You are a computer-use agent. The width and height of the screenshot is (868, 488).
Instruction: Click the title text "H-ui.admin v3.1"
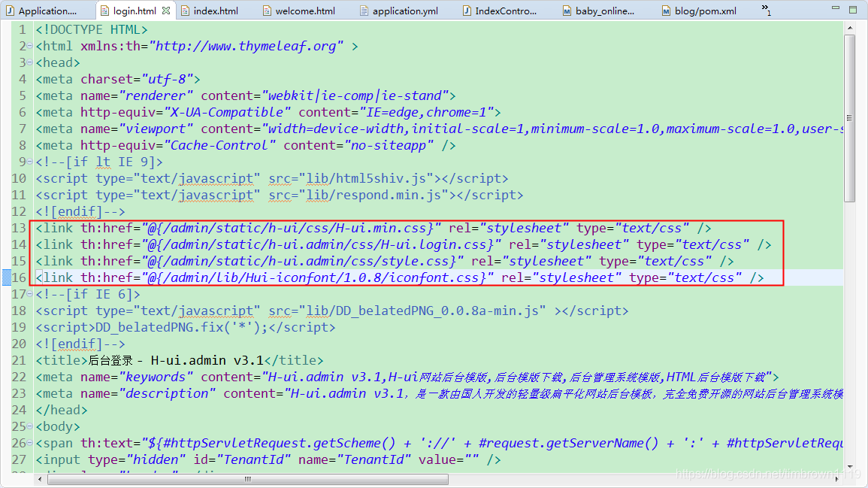coord(207,361)
